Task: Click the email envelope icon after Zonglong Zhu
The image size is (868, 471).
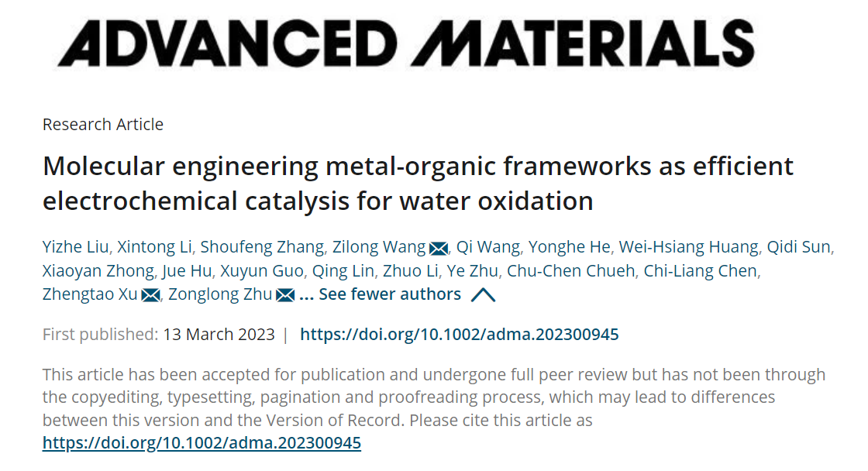Action: (285, 296)
